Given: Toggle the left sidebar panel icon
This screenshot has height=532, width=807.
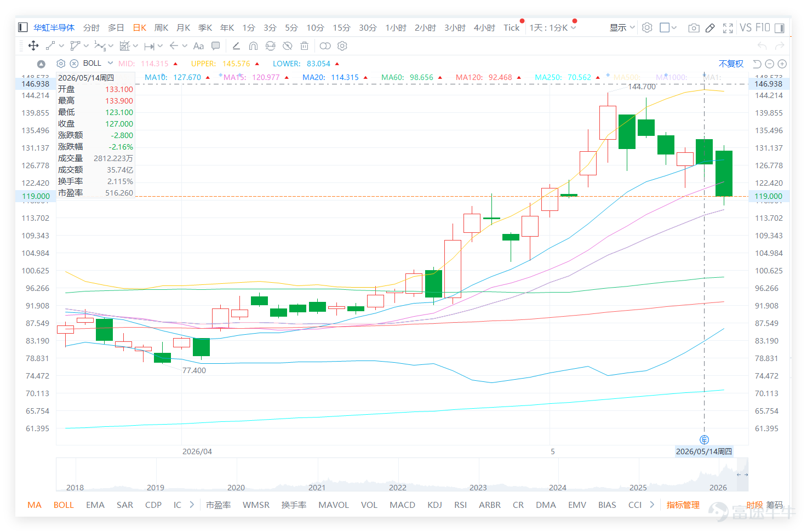Looking at the screenshot, I should (x=22, y=27).
